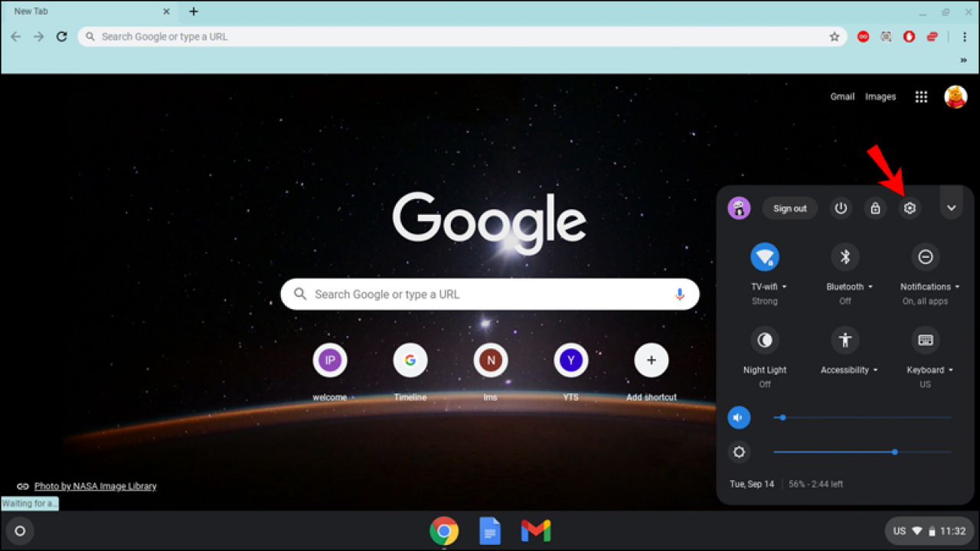Adjust the brightness slider
Image resolution: width=980 pixels, height=551 pixels.
click(894, 452)
